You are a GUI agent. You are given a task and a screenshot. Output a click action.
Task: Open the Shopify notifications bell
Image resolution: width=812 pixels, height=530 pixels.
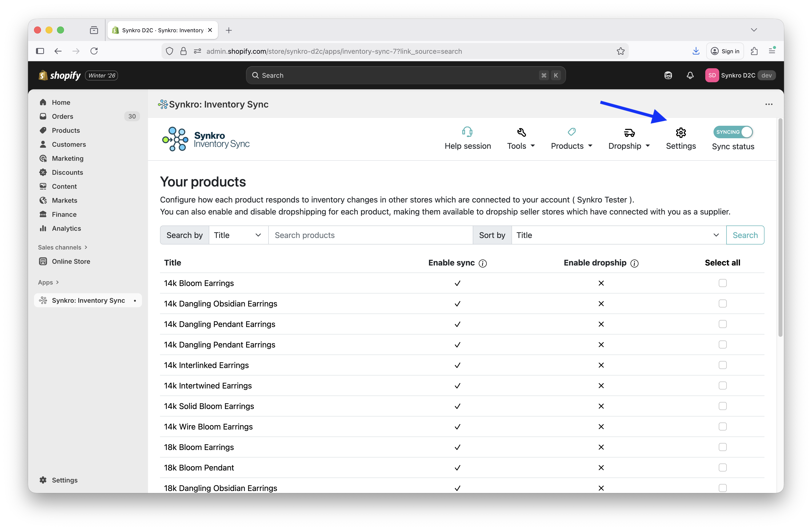click(x=689, y=75)
